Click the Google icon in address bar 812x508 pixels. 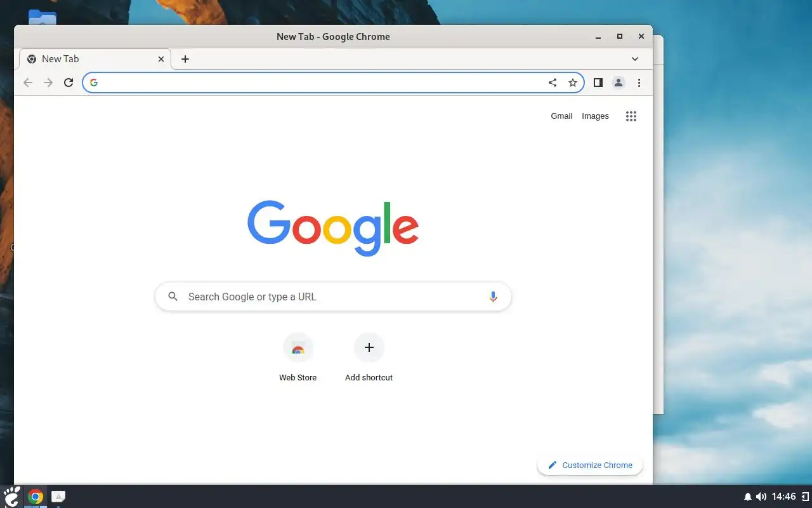pos(94,83)
